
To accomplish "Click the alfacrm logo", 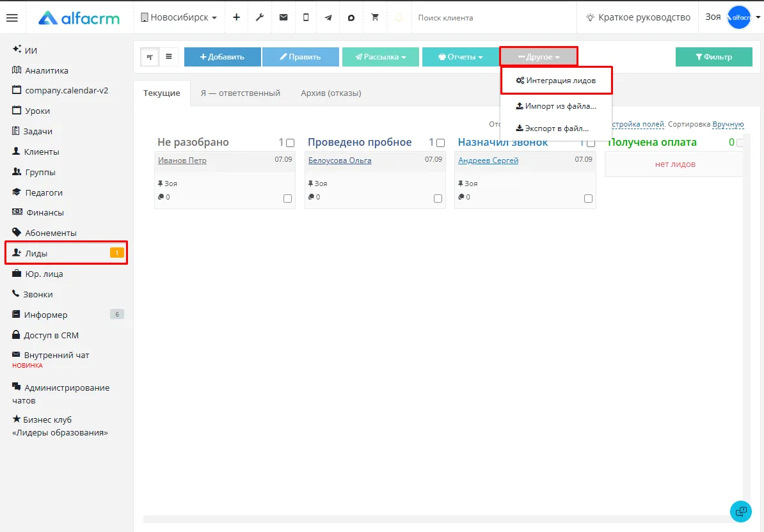I will [x=79, y=18].
